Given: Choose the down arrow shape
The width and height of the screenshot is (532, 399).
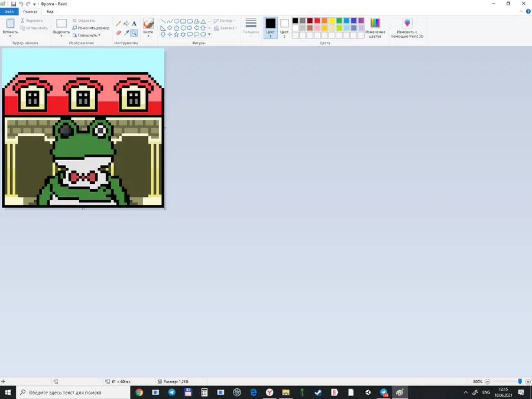Looking at the screenshot, I should pos(163,34).
